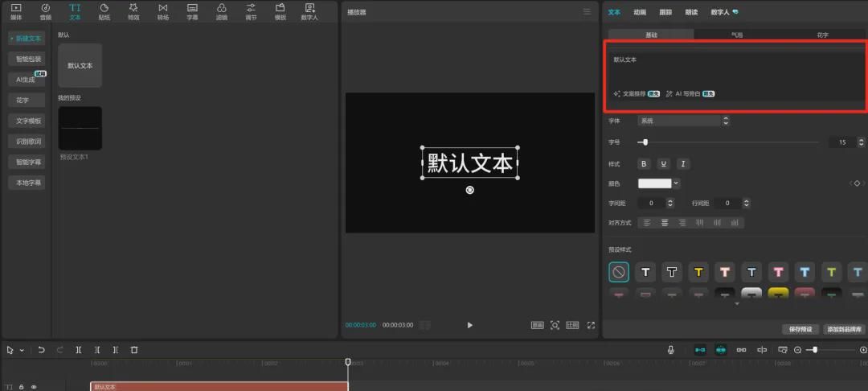Switch to the 花字 sub-tab in right panel
Screen dimensions: 868x391
823,35
